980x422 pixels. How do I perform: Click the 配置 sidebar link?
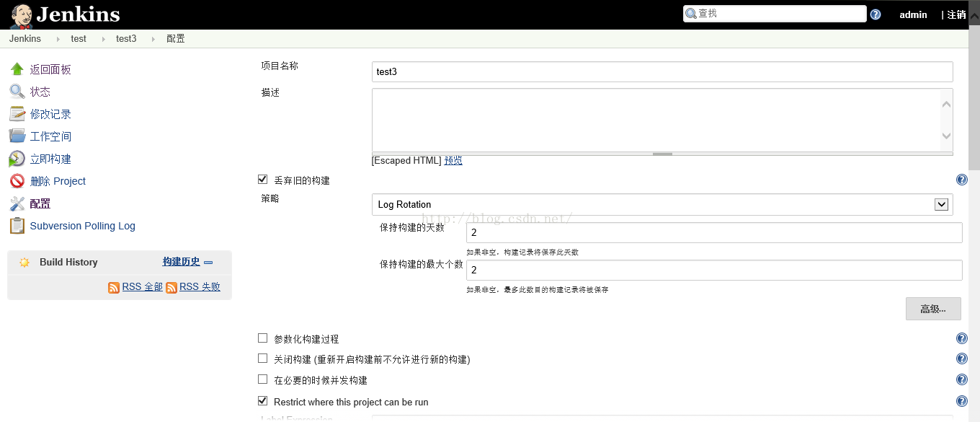point(40,204)
